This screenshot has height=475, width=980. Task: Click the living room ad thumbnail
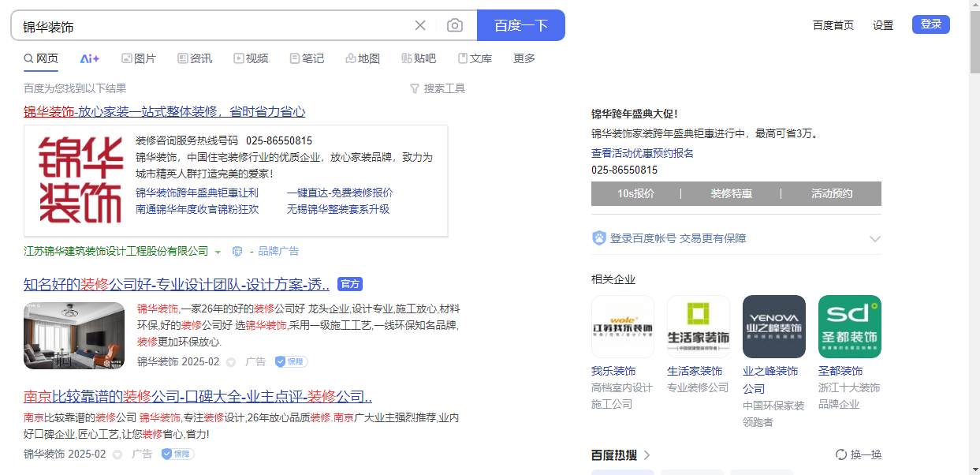click(74, 335)
